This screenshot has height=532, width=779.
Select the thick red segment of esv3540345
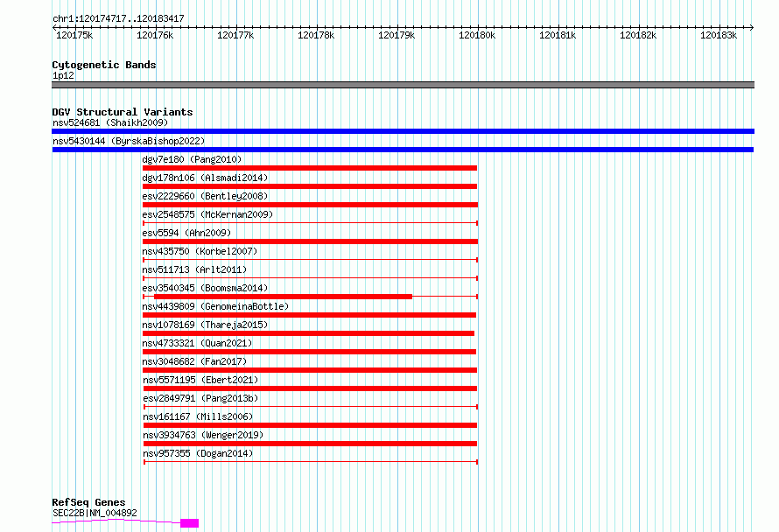[284, 297]
